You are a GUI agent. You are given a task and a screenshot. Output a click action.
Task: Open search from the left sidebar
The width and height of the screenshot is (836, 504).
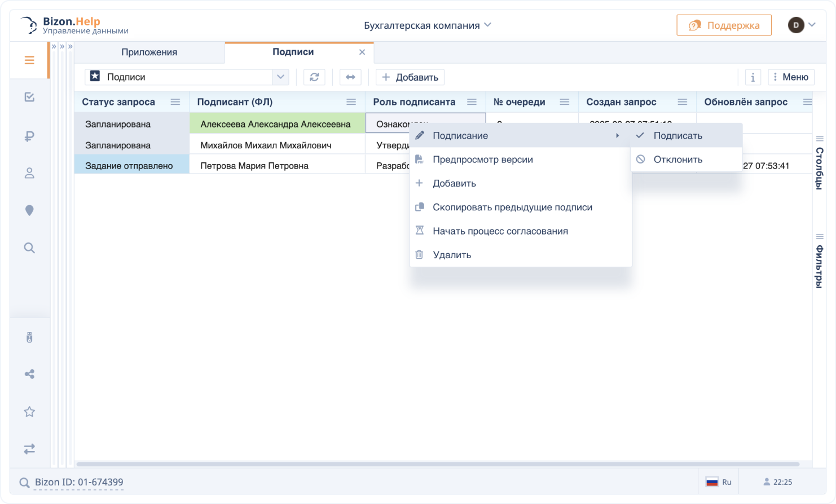pyautogui.click(x=29, y=247)
